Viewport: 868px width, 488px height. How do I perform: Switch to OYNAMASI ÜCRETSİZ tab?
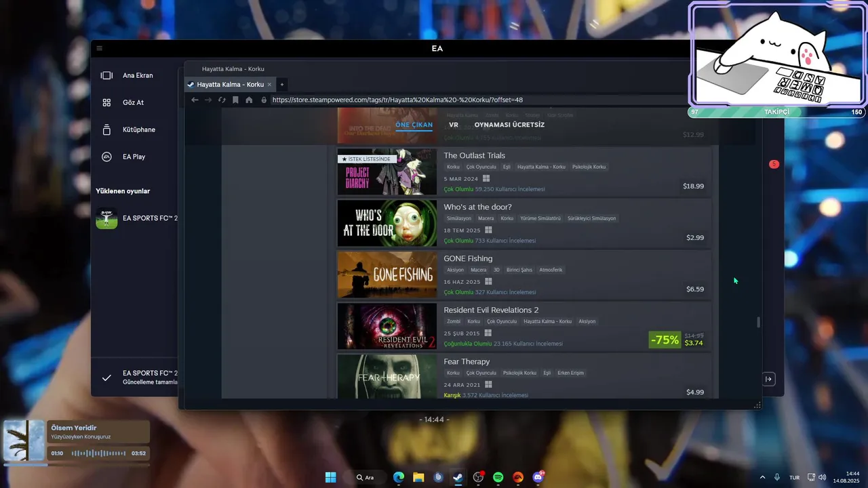tap(509, 125)
